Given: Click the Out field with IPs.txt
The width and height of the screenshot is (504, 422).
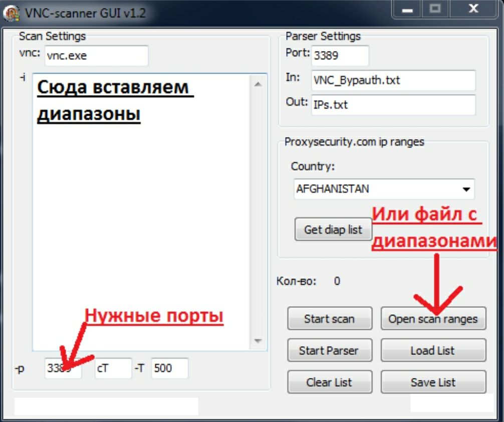Looking at the screenshot, I should [394, 106].
